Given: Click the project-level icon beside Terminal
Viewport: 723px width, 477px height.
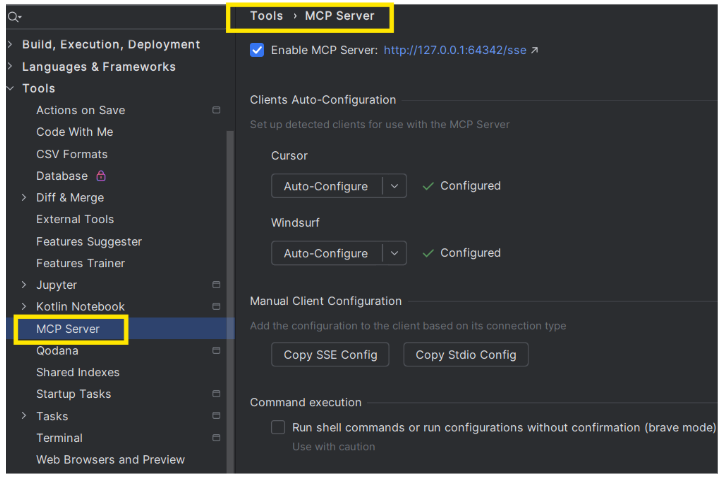Looking at the screenshot, I should (216, 437).
